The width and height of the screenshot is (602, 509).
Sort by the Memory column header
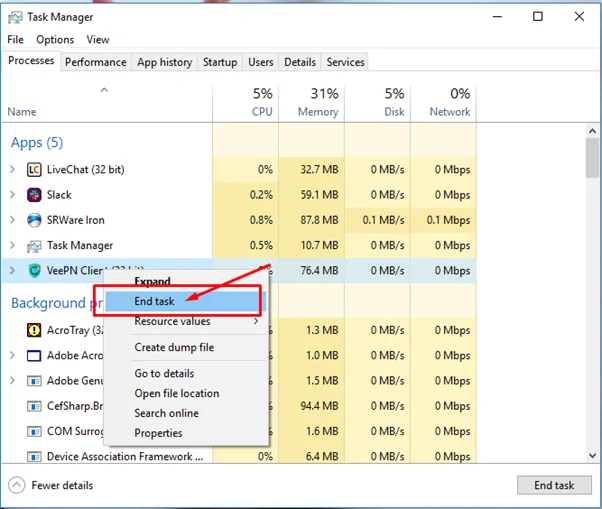pyautogui.click(x=312, y=102)
